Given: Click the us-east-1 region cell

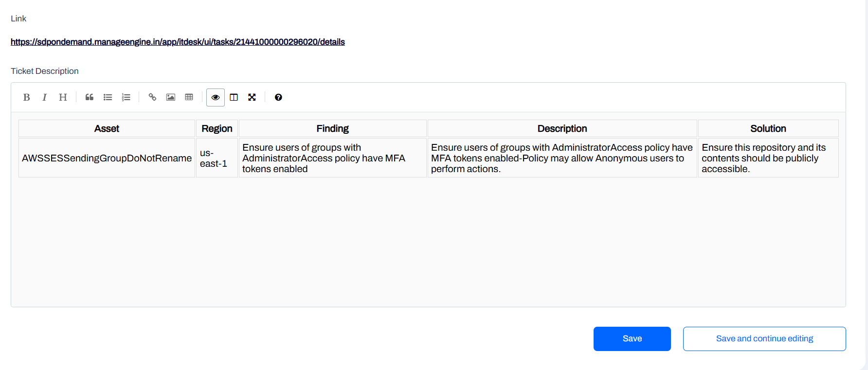Looking at the screenshot, I should point(214,159).
